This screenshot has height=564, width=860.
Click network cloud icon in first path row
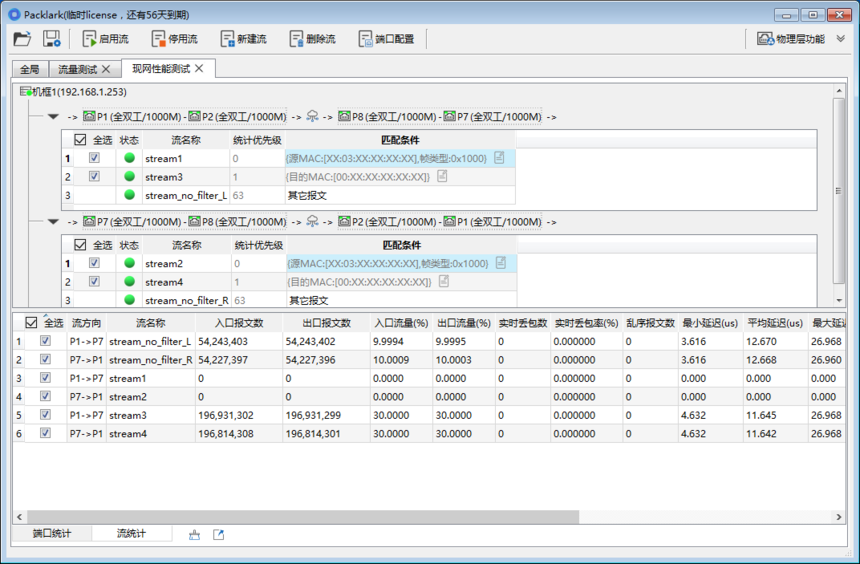(x=312, y=116)
